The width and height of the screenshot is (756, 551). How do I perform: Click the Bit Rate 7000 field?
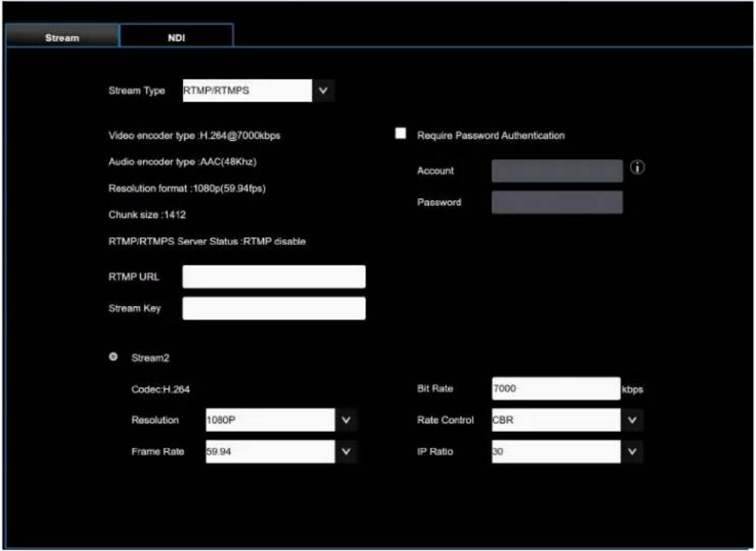556,389
